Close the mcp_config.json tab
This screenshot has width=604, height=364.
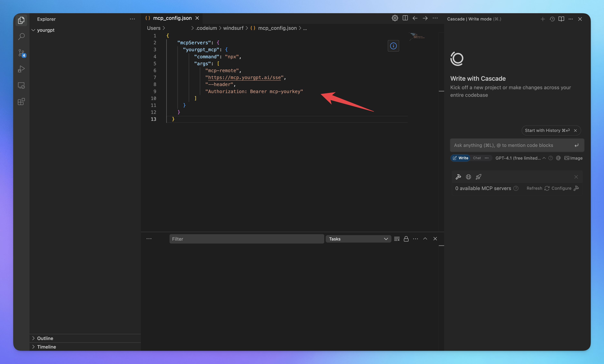pos(197,18)
